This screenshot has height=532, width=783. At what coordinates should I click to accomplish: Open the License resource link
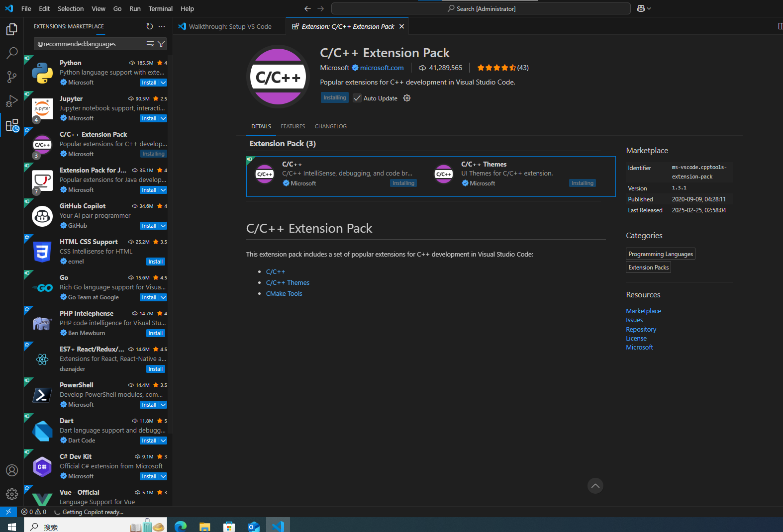[x=636, y=338]
